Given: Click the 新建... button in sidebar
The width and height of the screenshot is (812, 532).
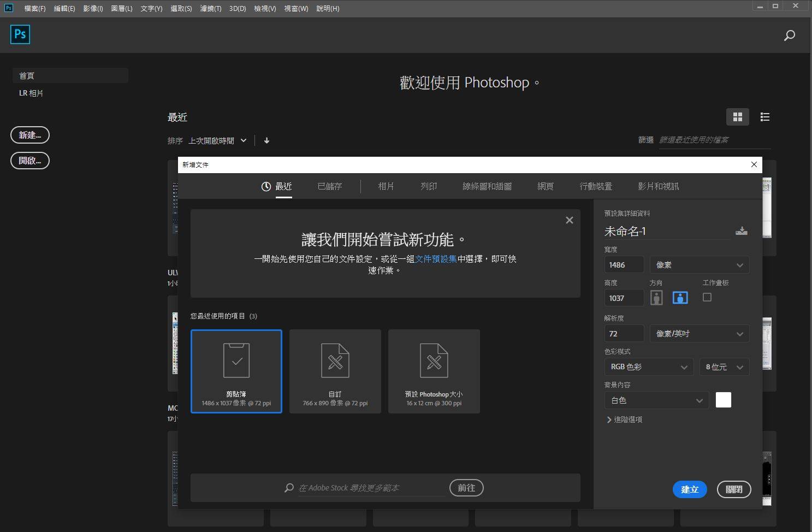Looking at the screenshot, I should (x=30, y=135).
